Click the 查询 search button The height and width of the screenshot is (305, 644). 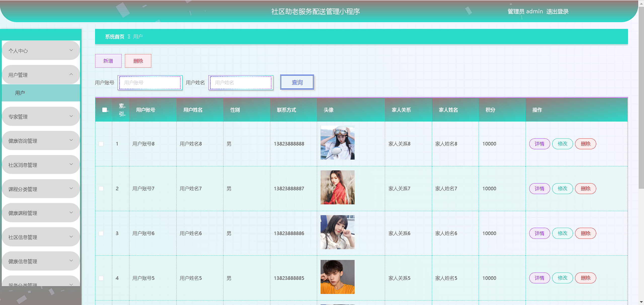(297, 82)
